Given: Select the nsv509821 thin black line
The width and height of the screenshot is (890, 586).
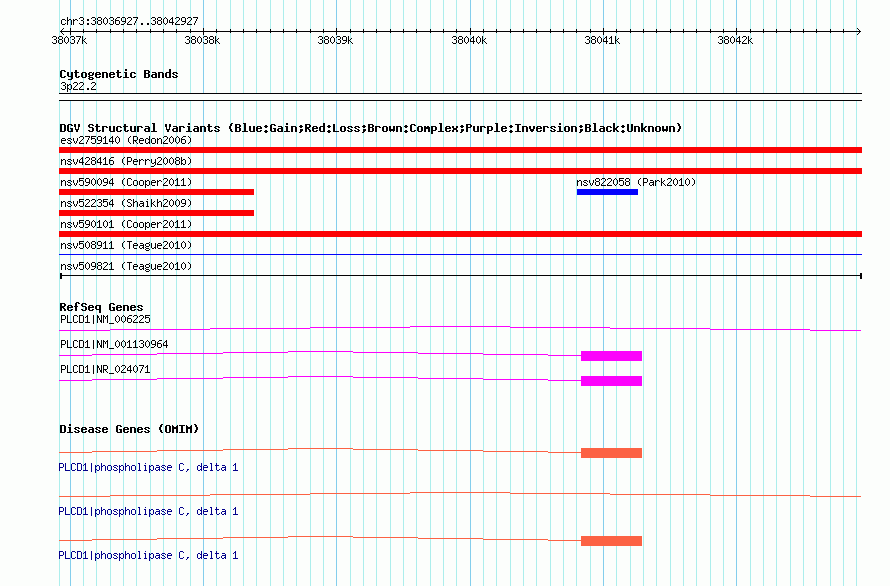Looking at the screenshot, I should coord(460,276).
